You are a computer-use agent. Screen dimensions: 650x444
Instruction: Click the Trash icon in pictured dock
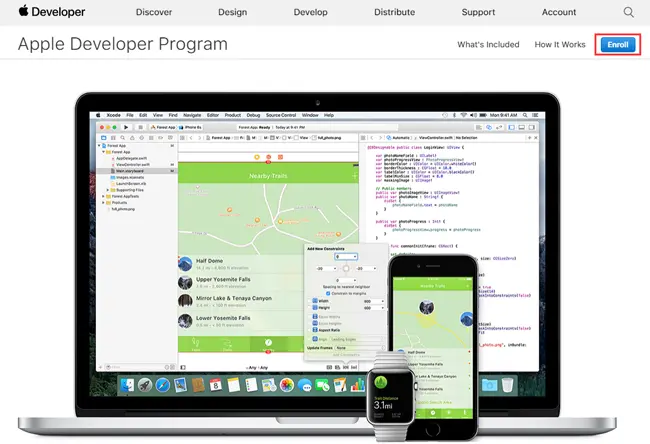(x=507, y=385)
